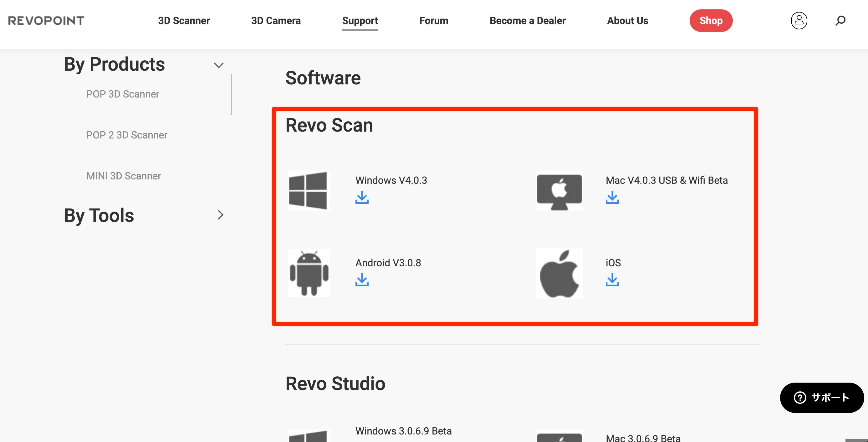Click the By Tools heading
Viewport: 868px width, 442px height.
pos(99,215)
